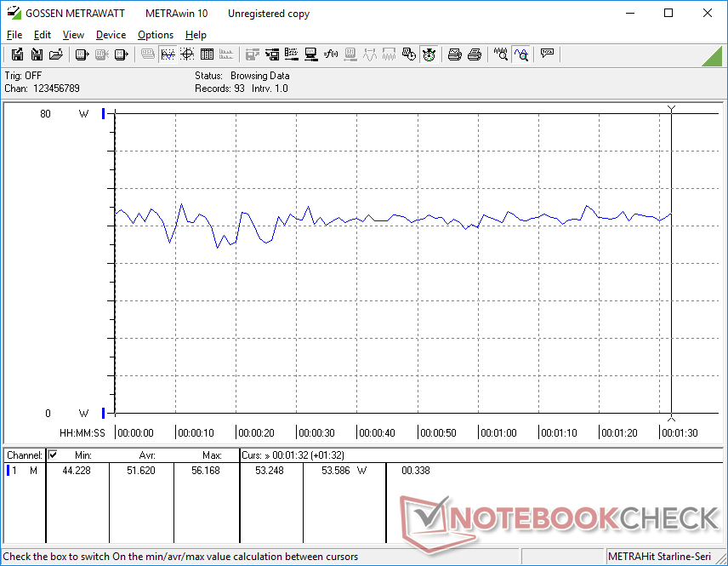728x566 pixels.
Task: Open the channel configuration list icon
Action: [292, 54]
